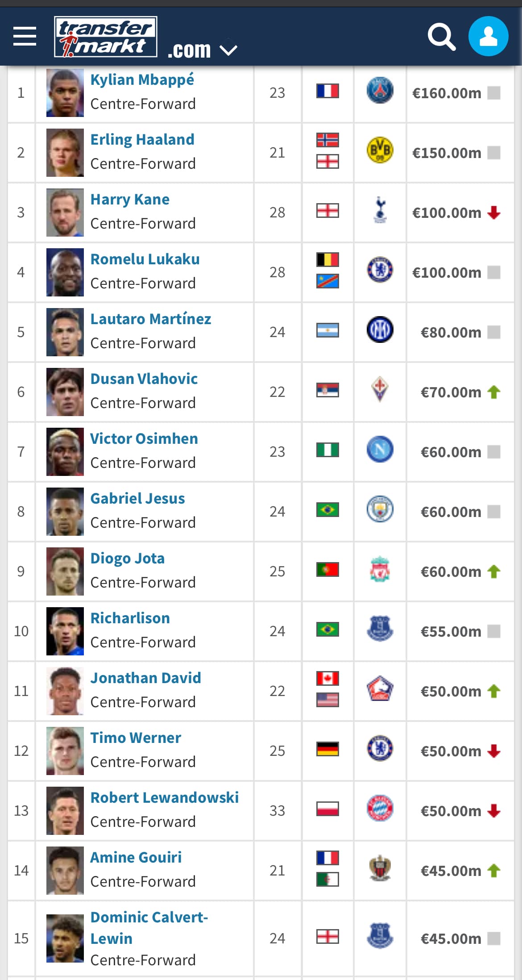Click Napoli badge in Osimhen row

[x=380, y=450]
